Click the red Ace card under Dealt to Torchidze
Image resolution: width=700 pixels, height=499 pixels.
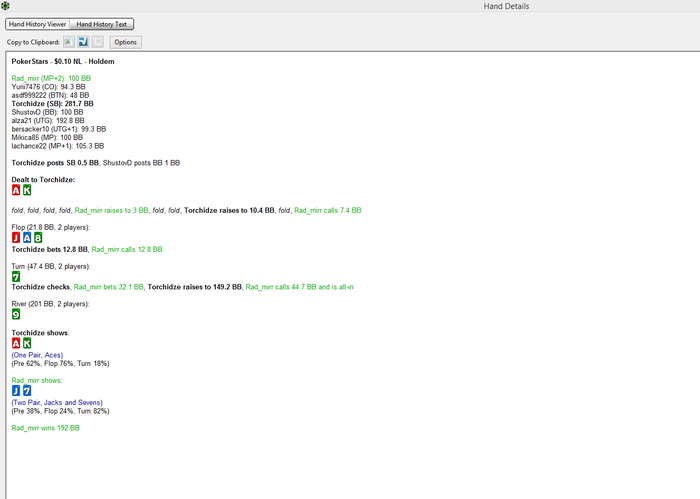(16, 190)
